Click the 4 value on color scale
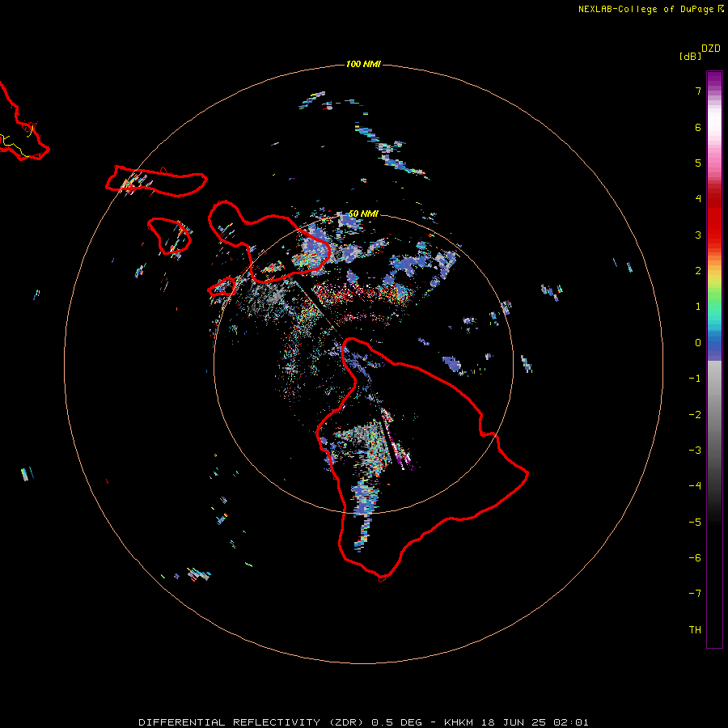728x728 pixels. [698, 199]
